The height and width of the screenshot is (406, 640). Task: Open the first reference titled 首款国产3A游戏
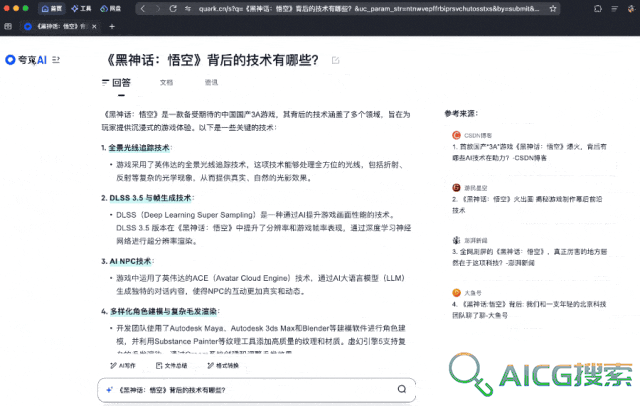coord(529,152)
